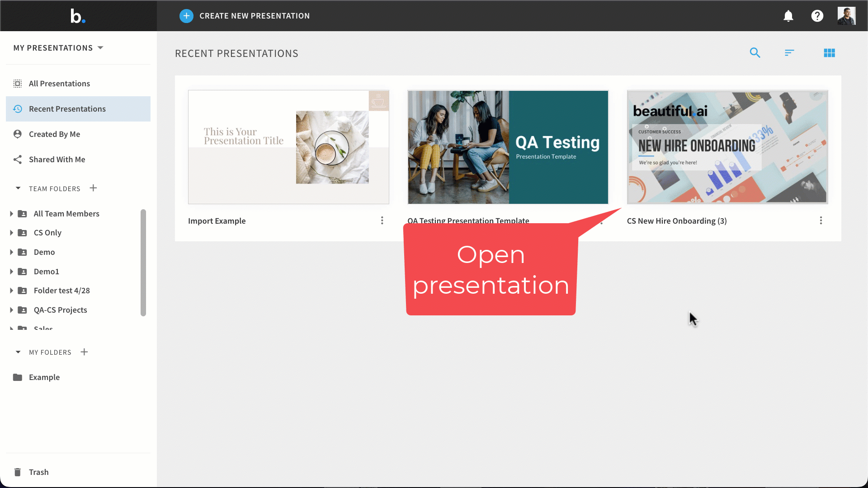Image resolution: width=868 pixels, height=488 pixels.
Task: Click the Trash bin icon
Action: pos(18,472)
